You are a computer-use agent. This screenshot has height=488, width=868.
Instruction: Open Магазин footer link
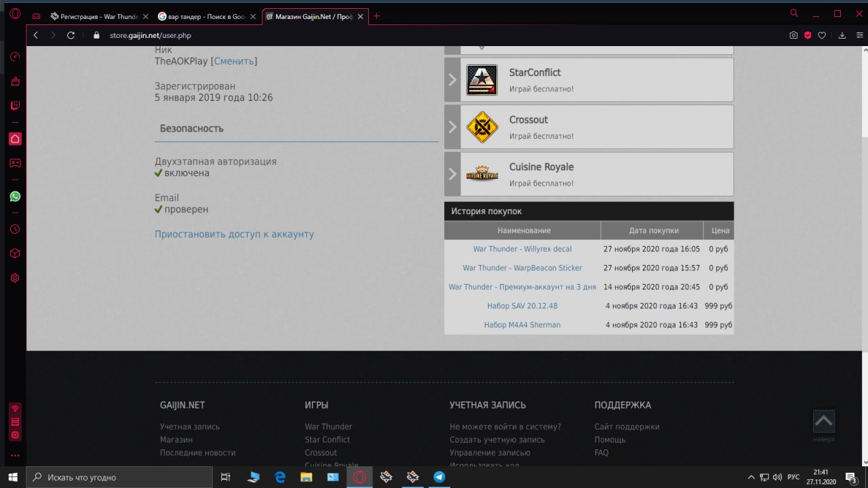pyautogui.click(x=176, y=439)
